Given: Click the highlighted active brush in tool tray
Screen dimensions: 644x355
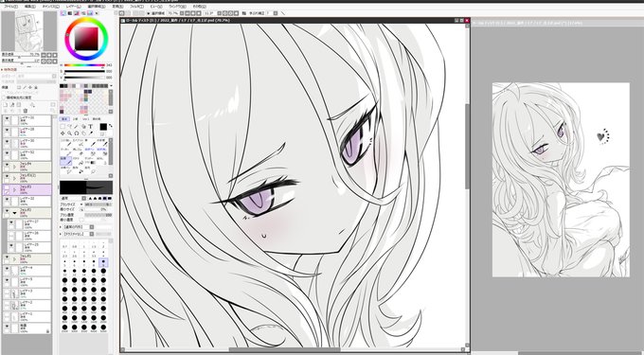Looking at the screenshot, I should pyautogui.click(x=65, y=161).
